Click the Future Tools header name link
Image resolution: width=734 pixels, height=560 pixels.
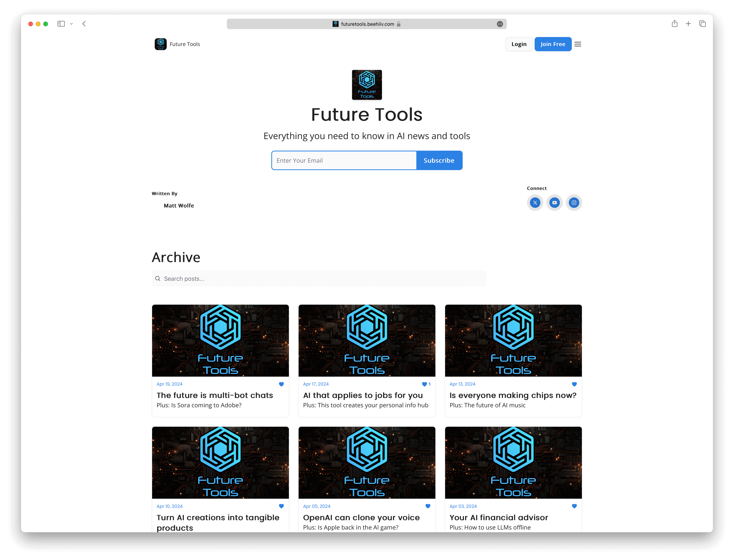point(185,44)
